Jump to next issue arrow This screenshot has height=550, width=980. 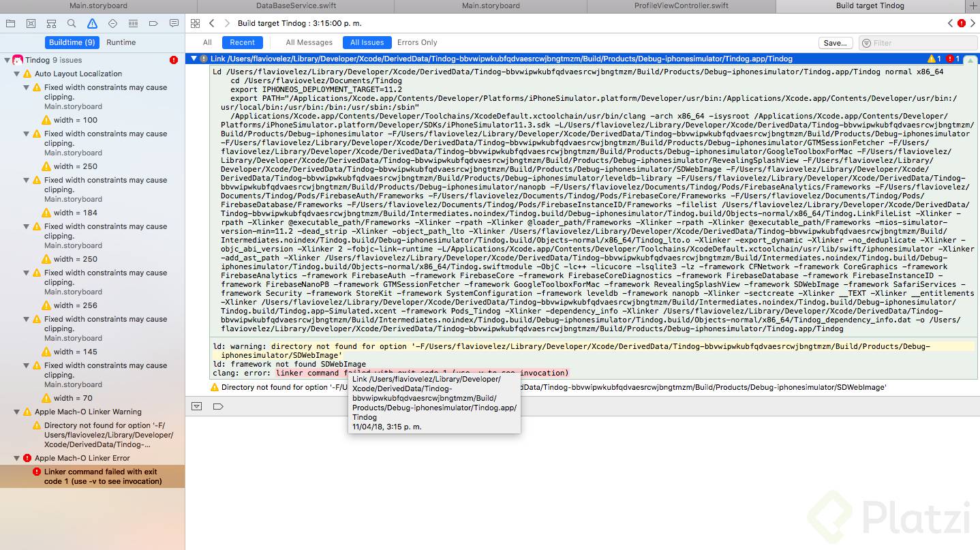click(x=973, y=23)
